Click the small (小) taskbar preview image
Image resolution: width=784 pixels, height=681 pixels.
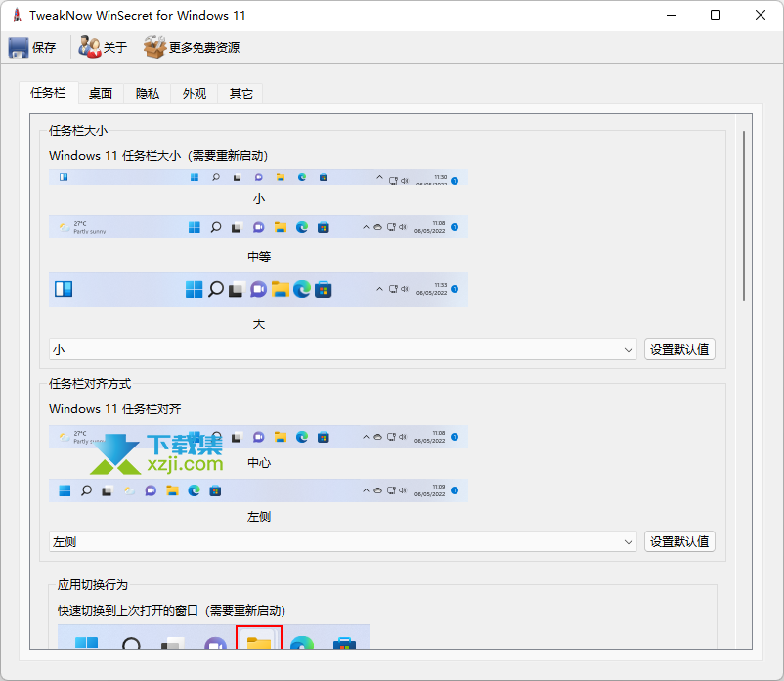258,178
